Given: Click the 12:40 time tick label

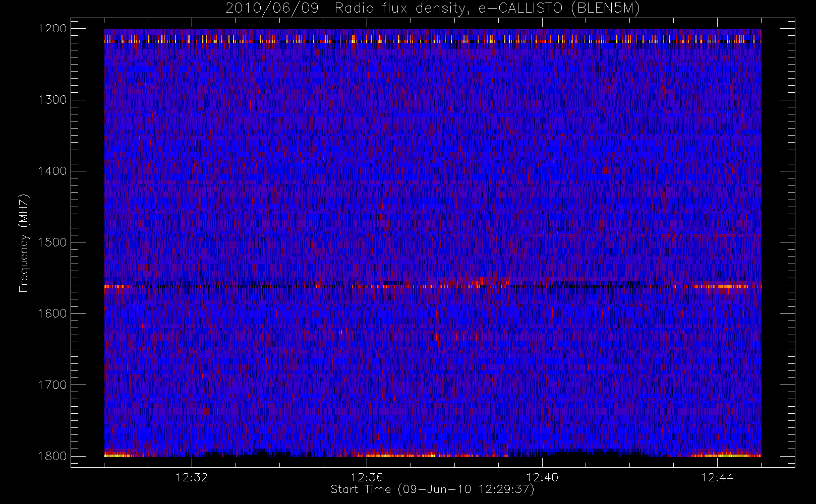Looking at the screenshot, I should pos(542,477).
